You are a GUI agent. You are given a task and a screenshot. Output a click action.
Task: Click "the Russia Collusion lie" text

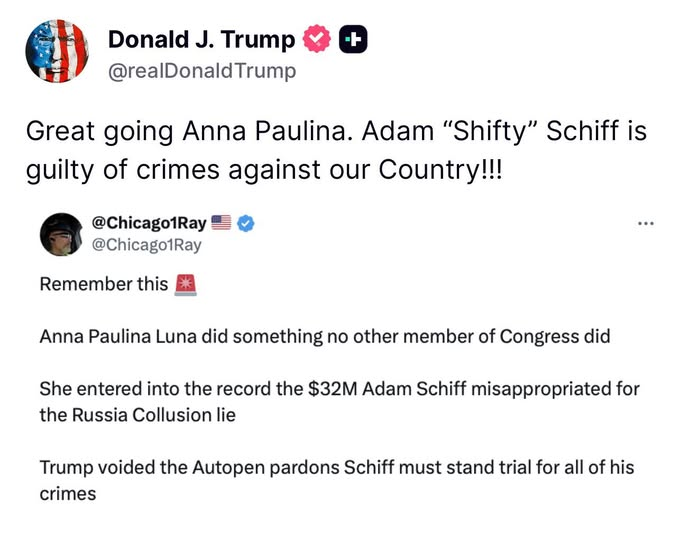(137, 414)
